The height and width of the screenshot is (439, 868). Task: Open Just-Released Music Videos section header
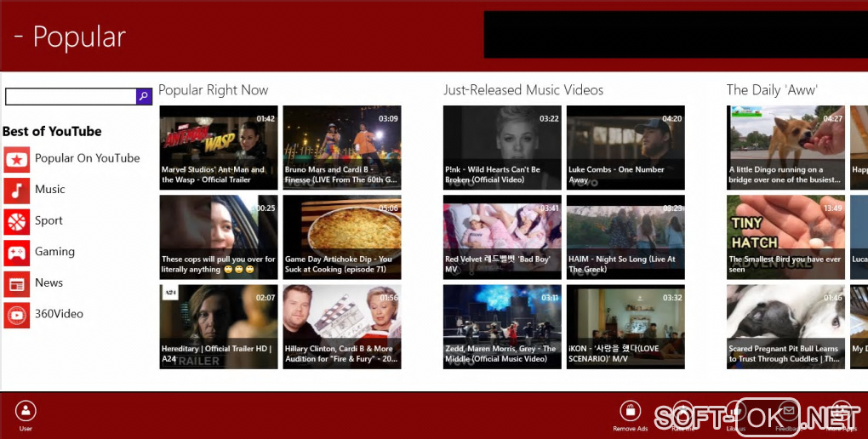click(x=523, y=90)
